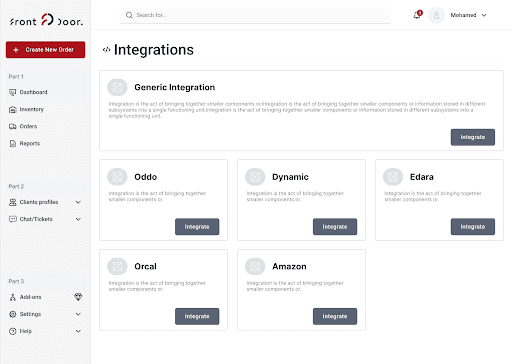Click the Settings gear icon
The height and width of the screenshot is (364, 512).
[x=13, y=314]
